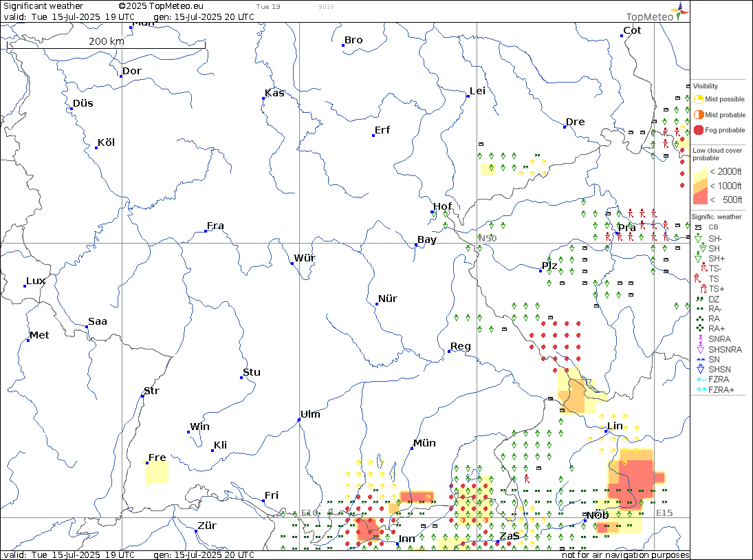Click the Fre city label
The height and width of the screenshot is (560, 753).
pyautogui.click(x=157, y=457)
